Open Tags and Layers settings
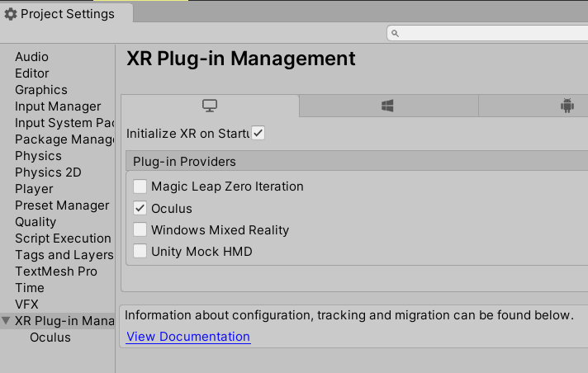The width and height of the screenshot is (588, 373). click(64, 255)
